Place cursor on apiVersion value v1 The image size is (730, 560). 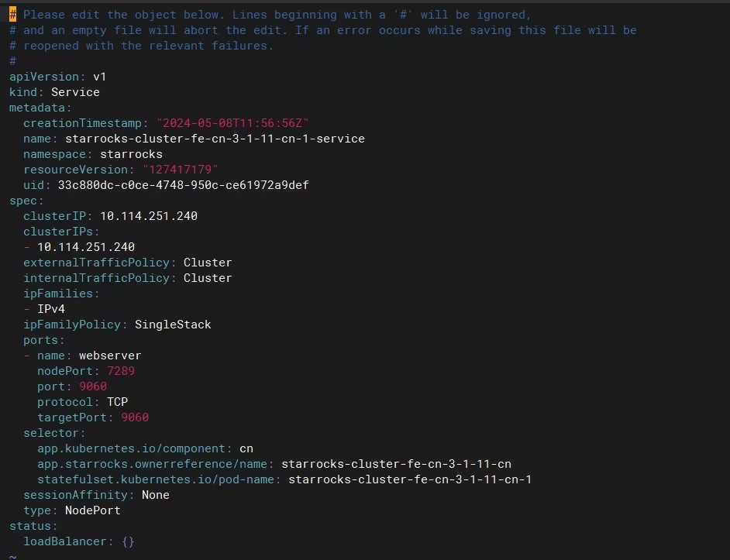click(x=100, y=77)
